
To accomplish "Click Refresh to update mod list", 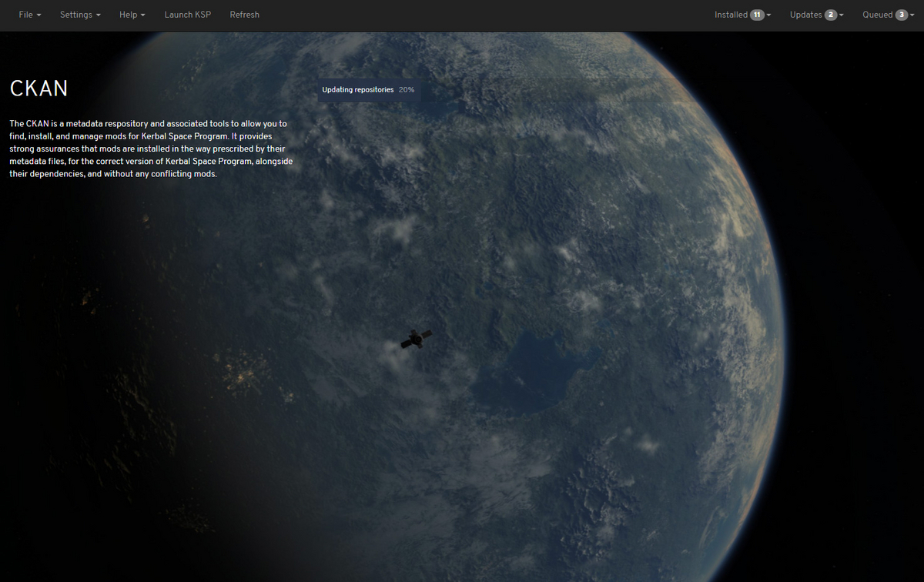I will click(x=244, y=15).
